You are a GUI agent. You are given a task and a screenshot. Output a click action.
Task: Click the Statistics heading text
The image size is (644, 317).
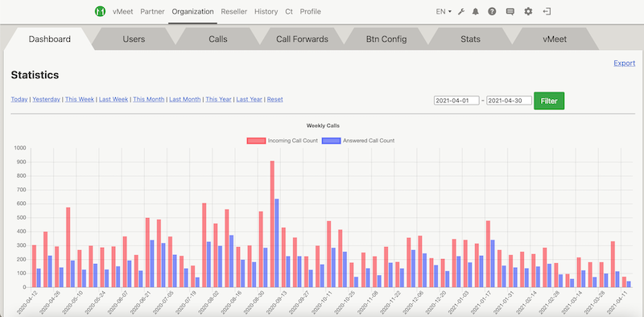35,75
